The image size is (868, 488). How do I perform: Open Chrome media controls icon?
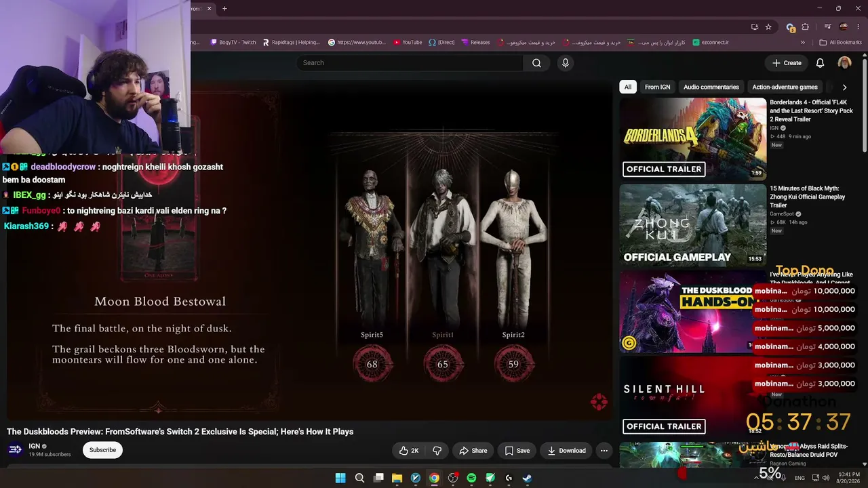click(828, 27)
